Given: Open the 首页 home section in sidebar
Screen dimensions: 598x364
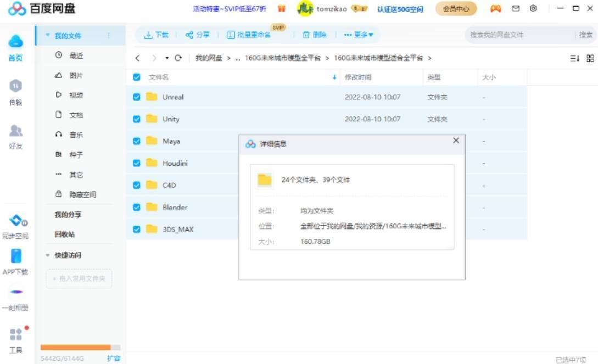Looking at the screenshot, I should (15, 48).
